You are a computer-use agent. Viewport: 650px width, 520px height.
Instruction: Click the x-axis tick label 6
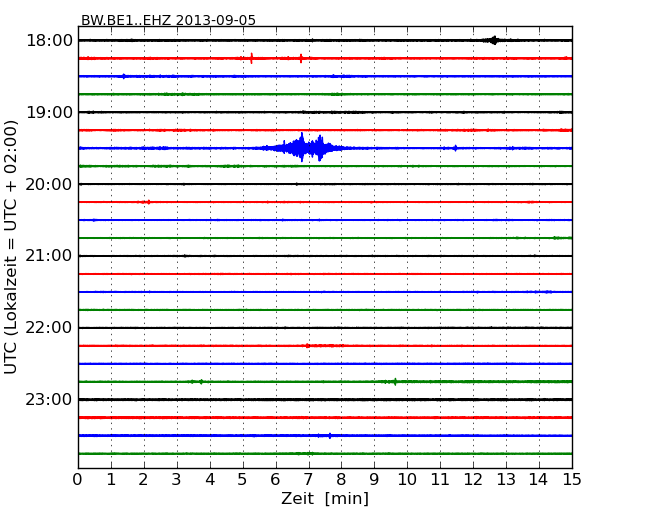275,479
